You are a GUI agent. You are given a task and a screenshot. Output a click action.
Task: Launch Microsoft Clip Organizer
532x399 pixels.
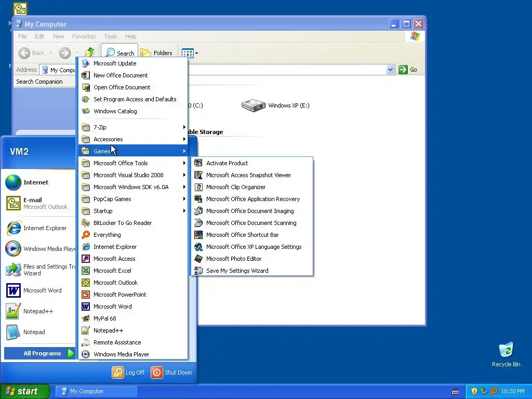pos(252,187)
